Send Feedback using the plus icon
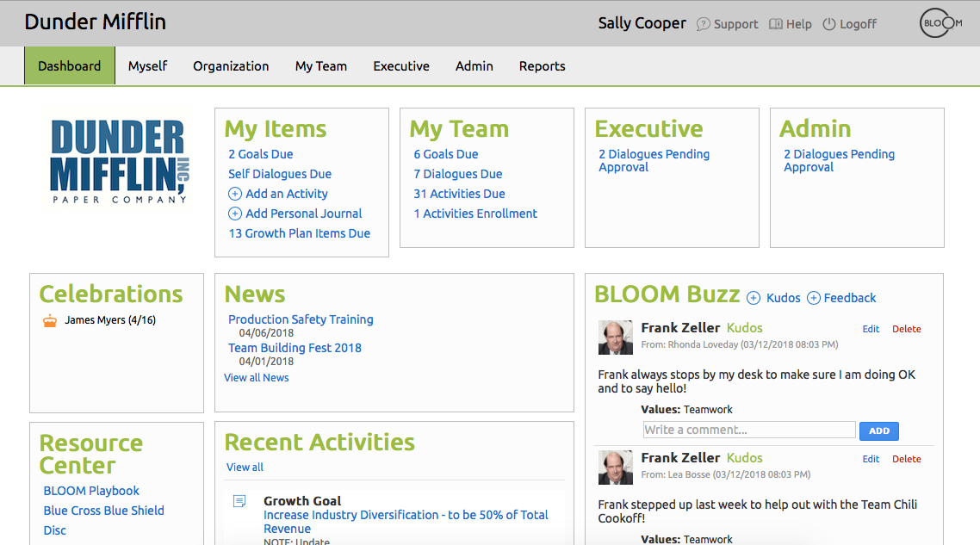The image size is (980, 545). pos(816,297)
